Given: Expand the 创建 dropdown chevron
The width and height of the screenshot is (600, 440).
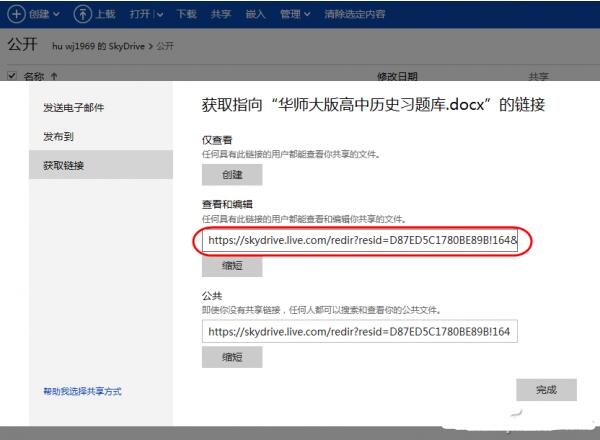Looking at the screenshot, I should click(x=57, y=15).
